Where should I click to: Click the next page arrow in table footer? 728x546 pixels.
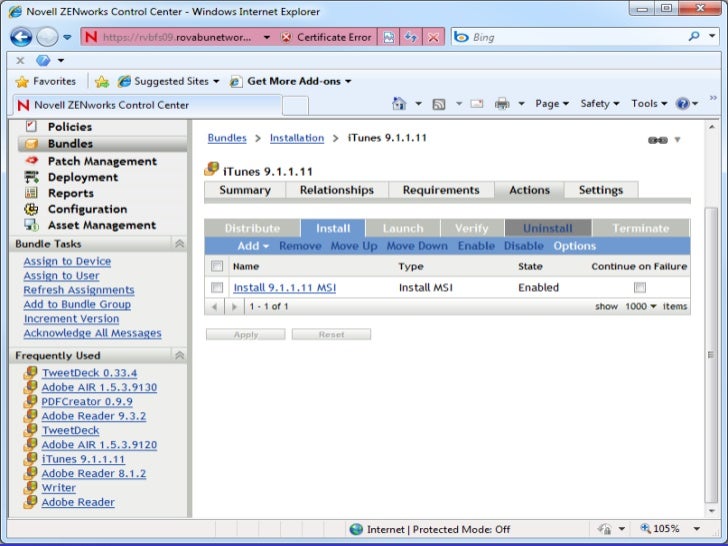click(x=234, y=306)
